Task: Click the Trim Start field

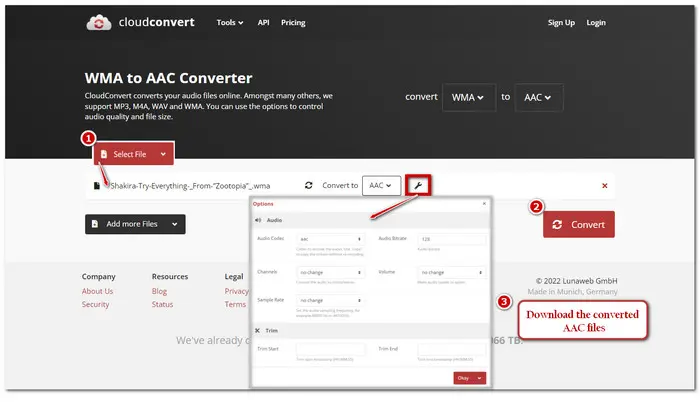Action: click(330, 349)
